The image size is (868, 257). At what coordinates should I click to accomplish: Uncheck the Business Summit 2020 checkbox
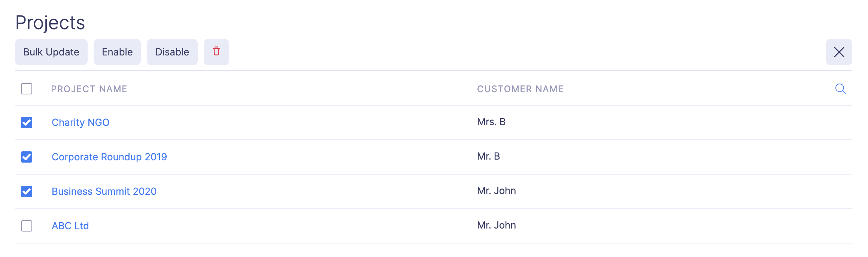pyautogui.click(x=27, y=191)
